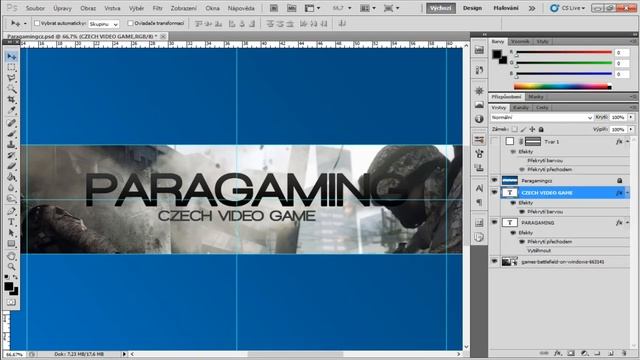Select the History Brush tool

11,156
